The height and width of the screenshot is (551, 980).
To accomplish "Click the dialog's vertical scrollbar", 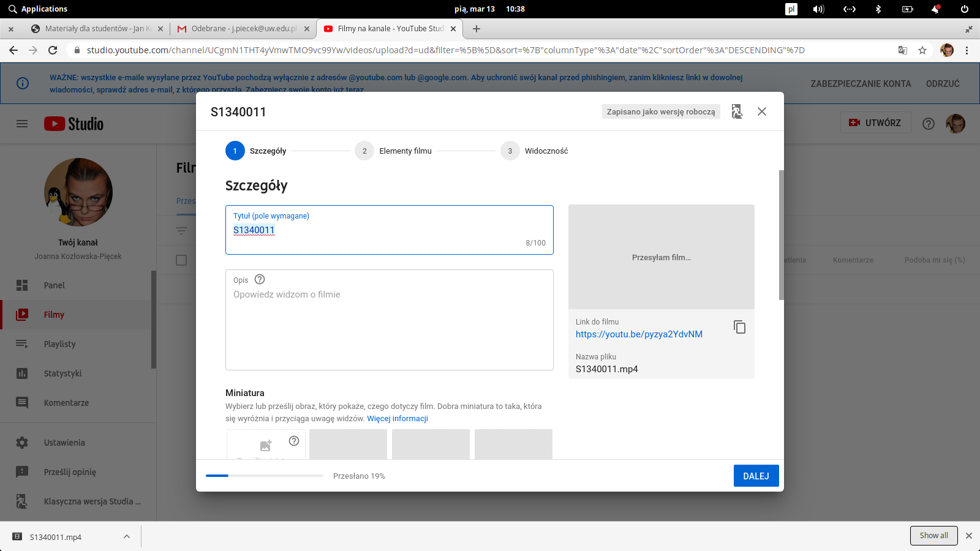I will pyautogui.click(x=781, y=235).
